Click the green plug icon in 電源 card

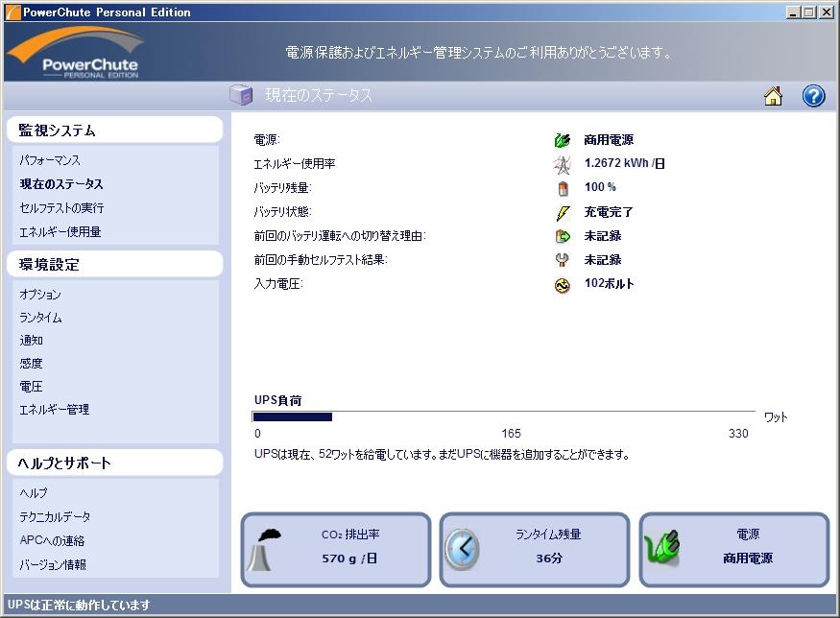(662, 548)
